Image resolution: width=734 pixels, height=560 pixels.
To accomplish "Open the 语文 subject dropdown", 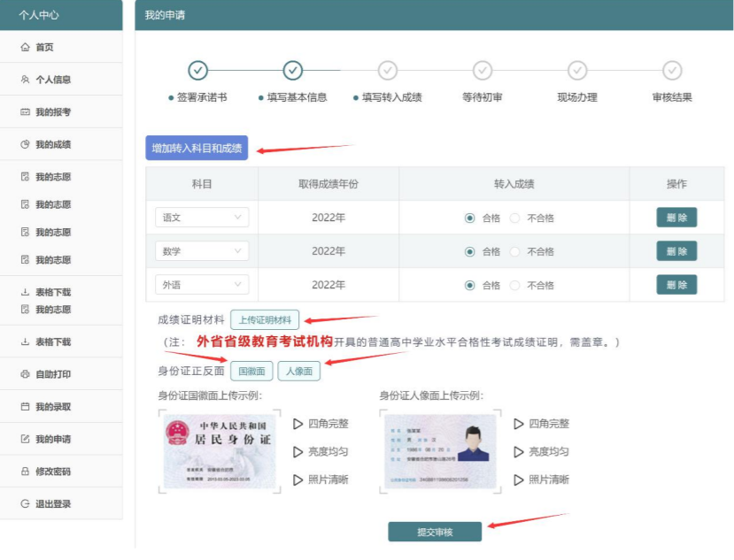I will tap(201, 218).
